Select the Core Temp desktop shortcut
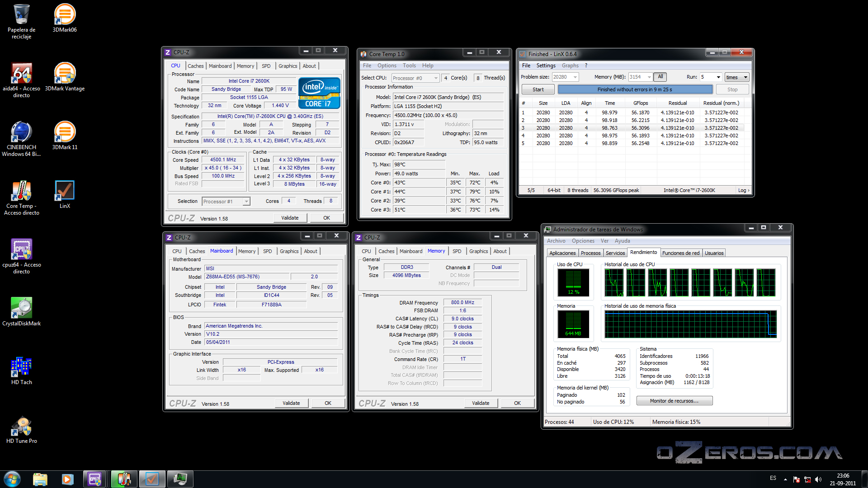The image size is (868, 488). click(21, 197)
